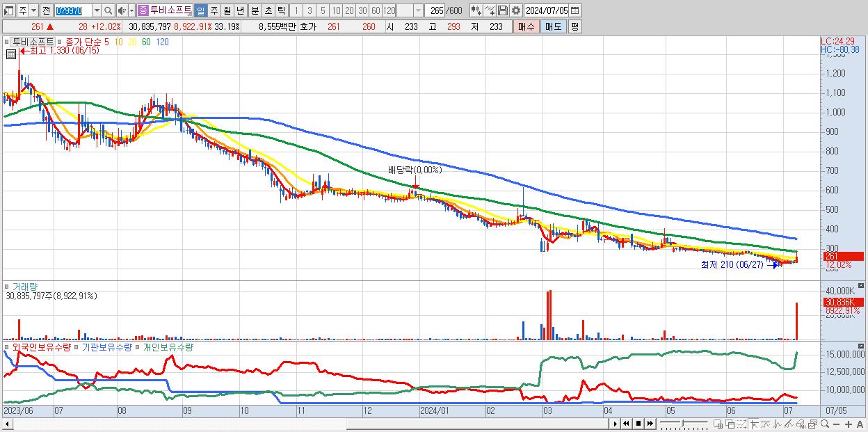
Task: Click the bar count field showing 265
Action: pyautogui.click(x=435, y=10)
